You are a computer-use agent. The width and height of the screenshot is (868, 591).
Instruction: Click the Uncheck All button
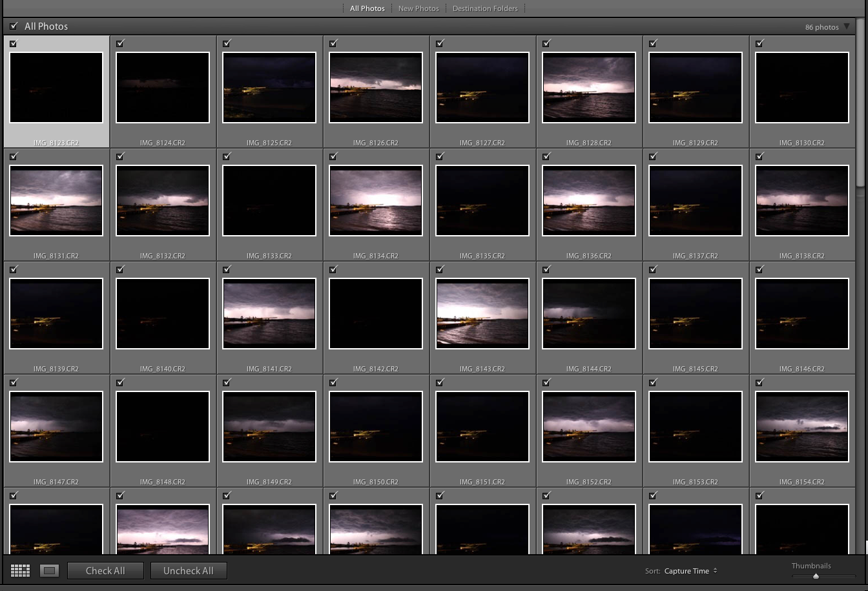coord(188,570)
